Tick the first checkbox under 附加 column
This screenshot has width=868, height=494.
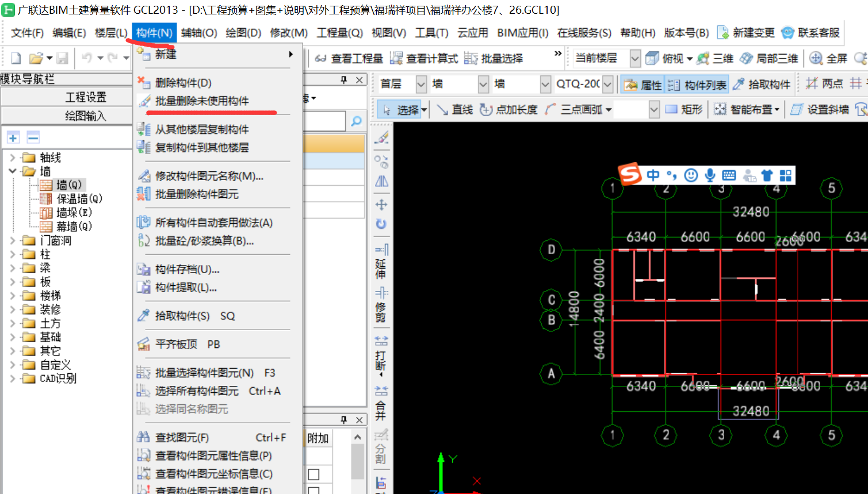(313, 474)
